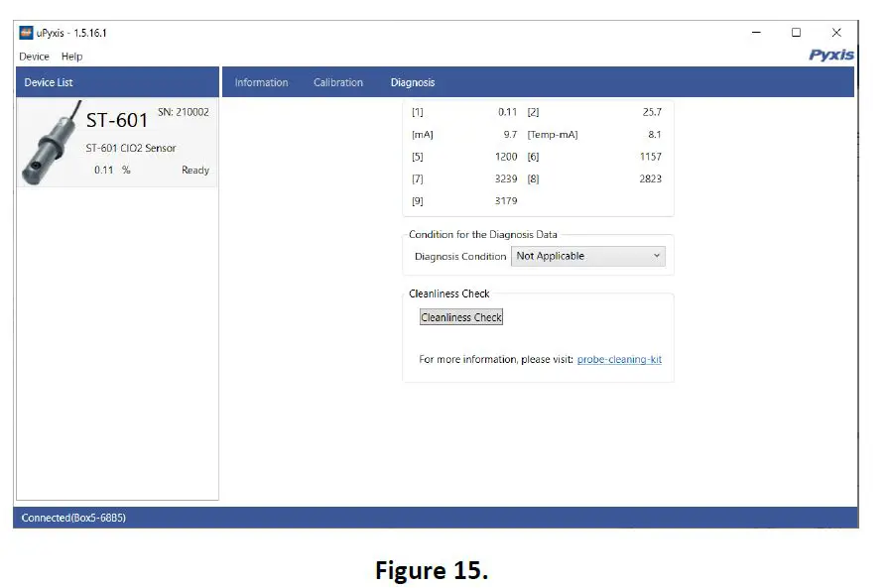This screenshot has width=889, height=588.
Task: Open the Help menu
Action: (x=72, y=57)
